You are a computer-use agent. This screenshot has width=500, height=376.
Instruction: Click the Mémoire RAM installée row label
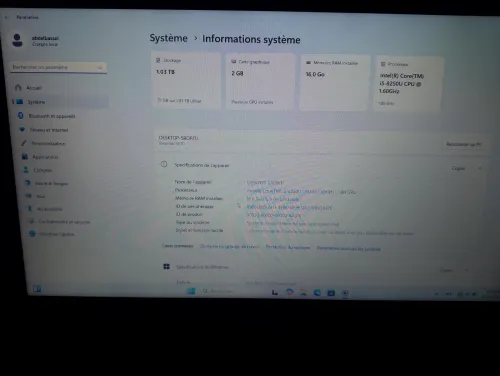point(199,198)
